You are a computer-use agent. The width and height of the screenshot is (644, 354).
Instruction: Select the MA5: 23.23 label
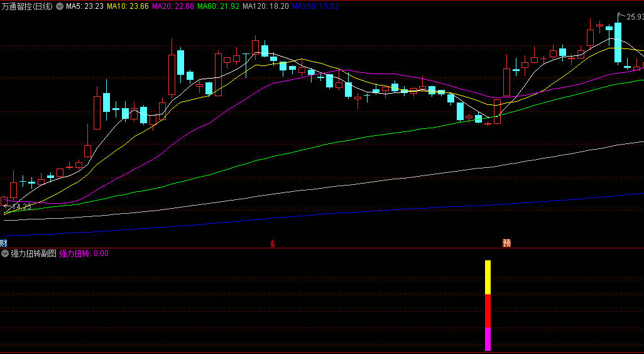click(x=84, y=6)
